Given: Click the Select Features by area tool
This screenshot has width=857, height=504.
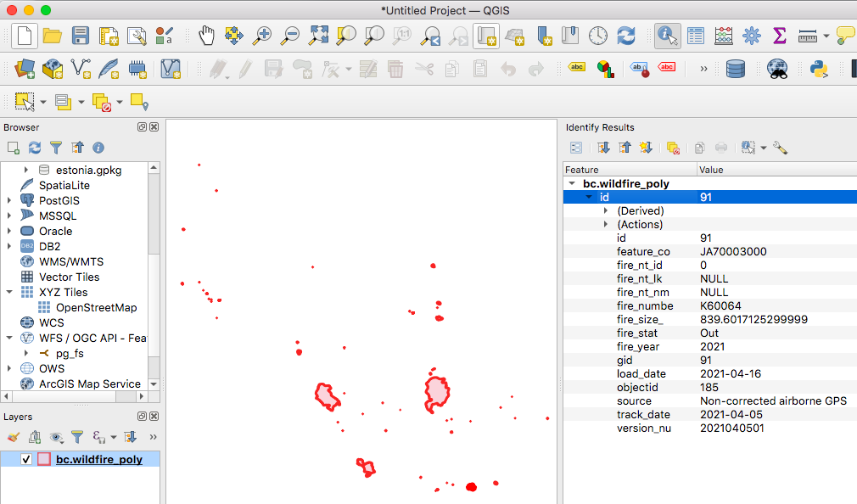Looking at the screenshot, I should tap(25, 102).
